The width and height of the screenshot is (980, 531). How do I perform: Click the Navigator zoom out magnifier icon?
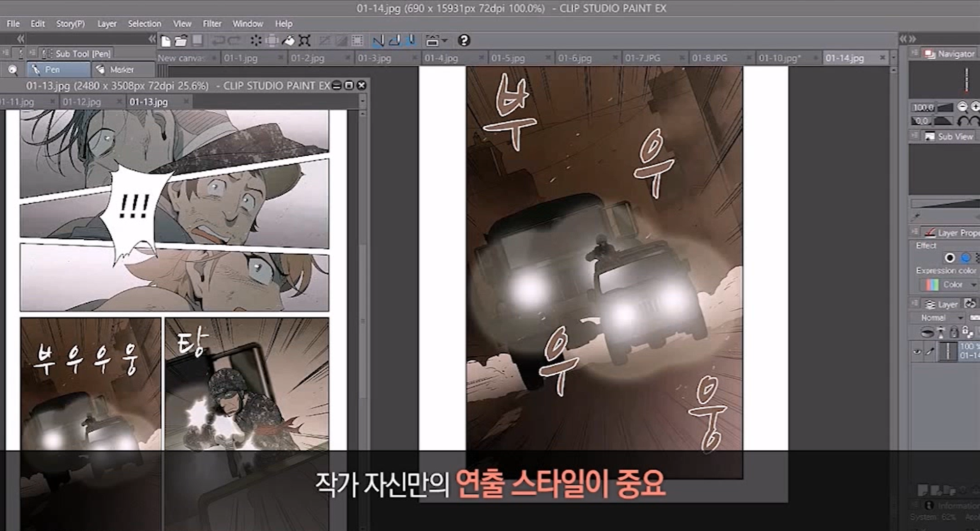[962, 107]
